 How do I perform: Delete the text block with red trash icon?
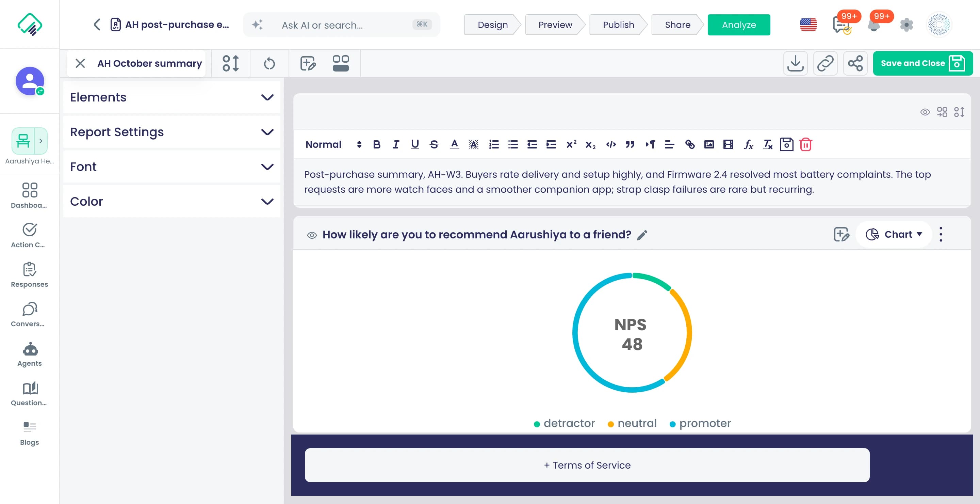tap(806, 145)
